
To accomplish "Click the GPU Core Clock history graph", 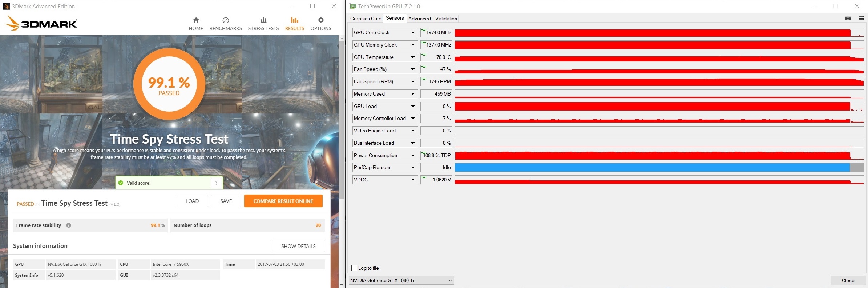I will pyautogui.click(x=659, y=32).
